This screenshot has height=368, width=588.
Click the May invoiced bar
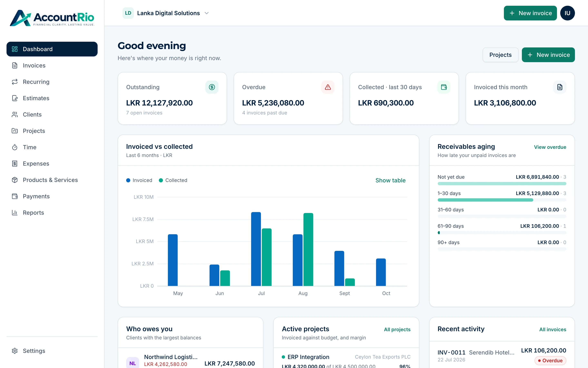coord(173,260)
